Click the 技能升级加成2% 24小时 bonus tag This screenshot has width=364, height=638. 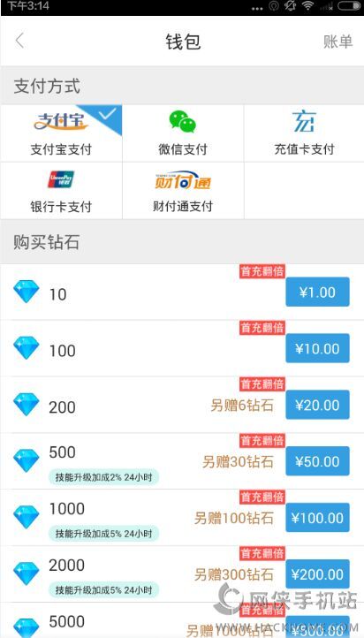point(103,476)
